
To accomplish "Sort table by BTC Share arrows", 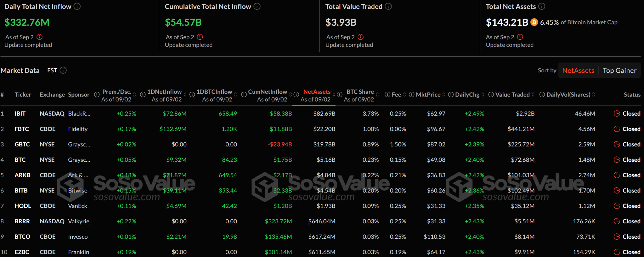I will coord(377,95).
